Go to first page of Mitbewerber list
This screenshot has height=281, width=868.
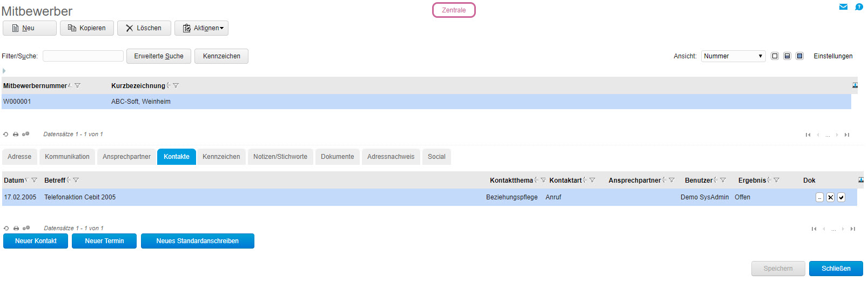(808, 135)
